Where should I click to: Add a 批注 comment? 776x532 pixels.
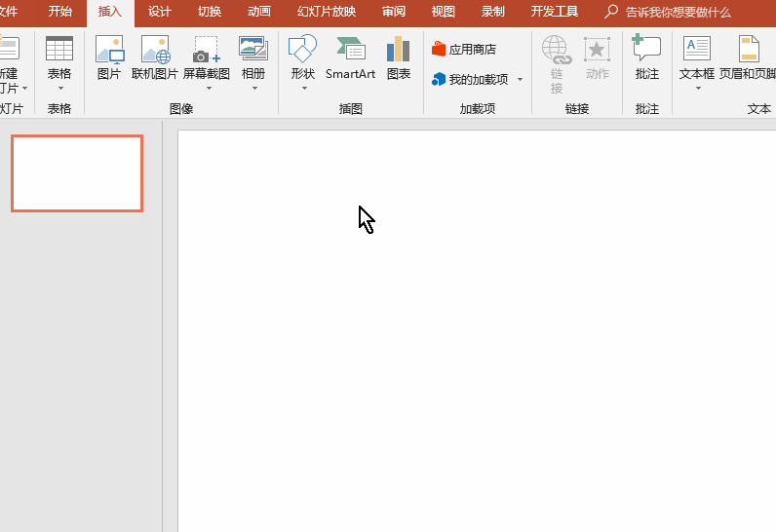coord(646,48)
